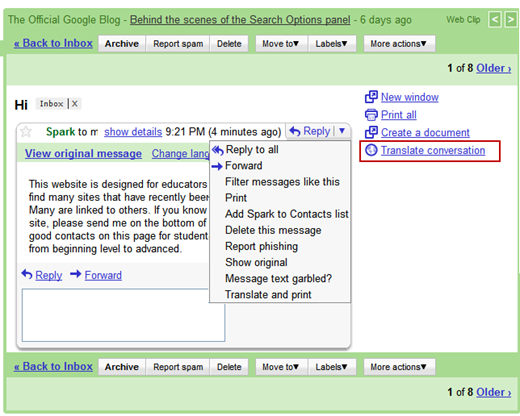Click the top Report spam button

[178, 44]
